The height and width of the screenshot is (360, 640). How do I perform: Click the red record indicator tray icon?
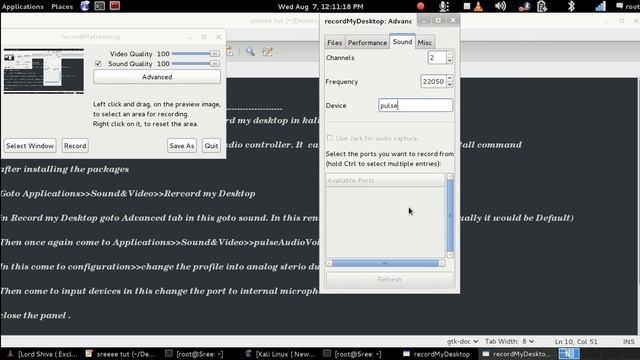click(420, 6)
